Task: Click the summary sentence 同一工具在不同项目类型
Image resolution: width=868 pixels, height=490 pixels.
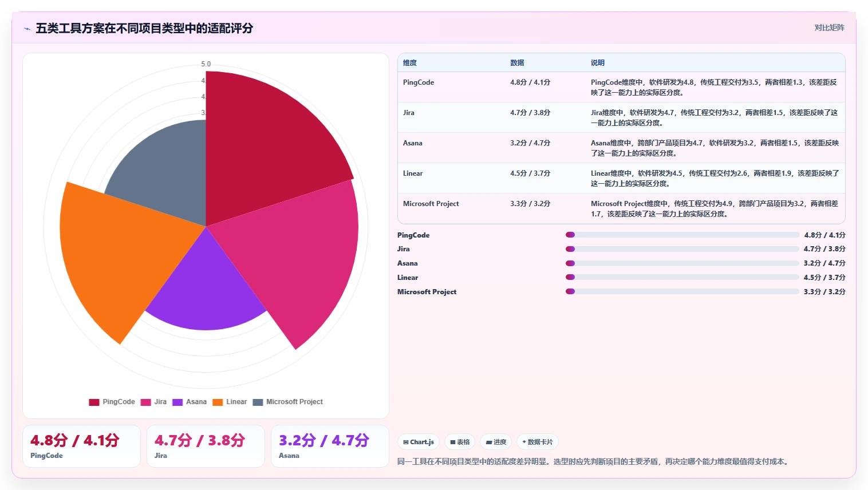Action: coord(594,461)
